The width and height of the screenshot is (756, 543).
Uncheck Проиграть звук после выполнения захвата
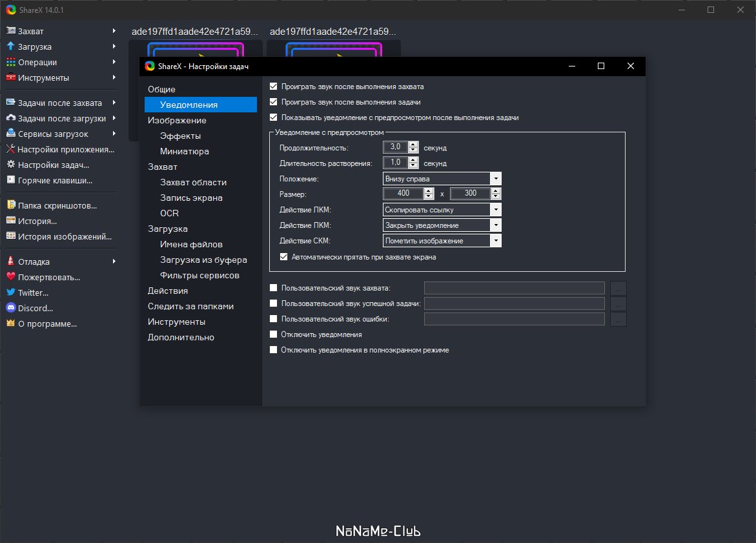(x=274, y=87)
